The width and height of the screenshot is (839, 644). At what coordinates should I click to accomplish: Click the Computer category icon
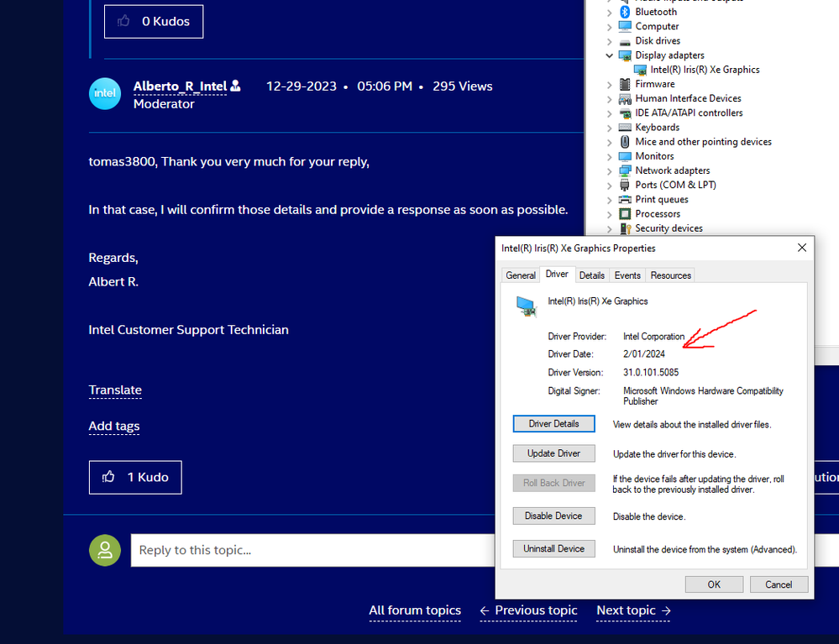625,26
